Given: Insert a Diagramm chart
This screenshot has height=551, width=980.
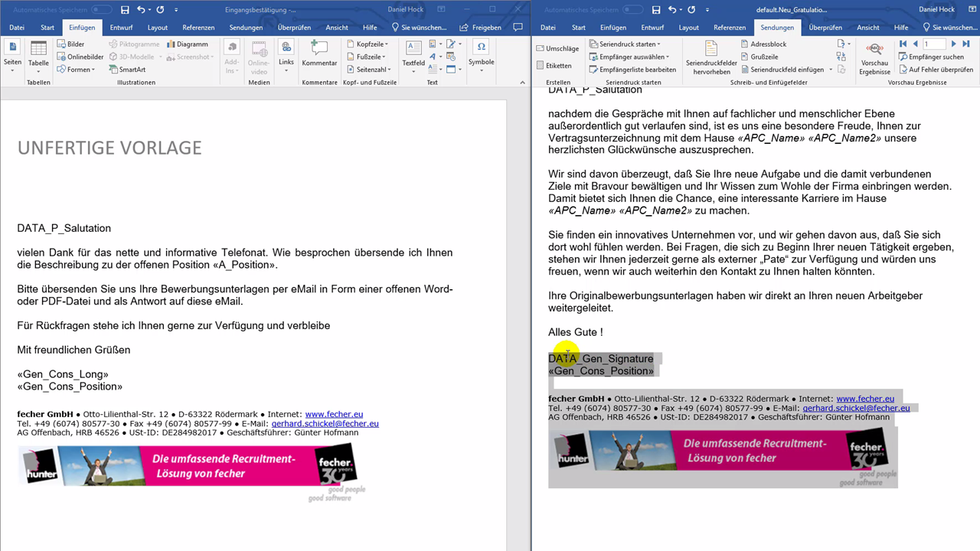Looking at the screenshot, I should (187, 44).
